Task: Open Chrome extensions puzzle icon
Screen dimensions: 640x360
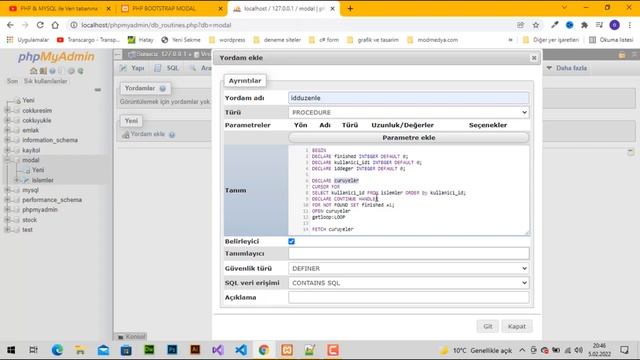Action: 584,25
